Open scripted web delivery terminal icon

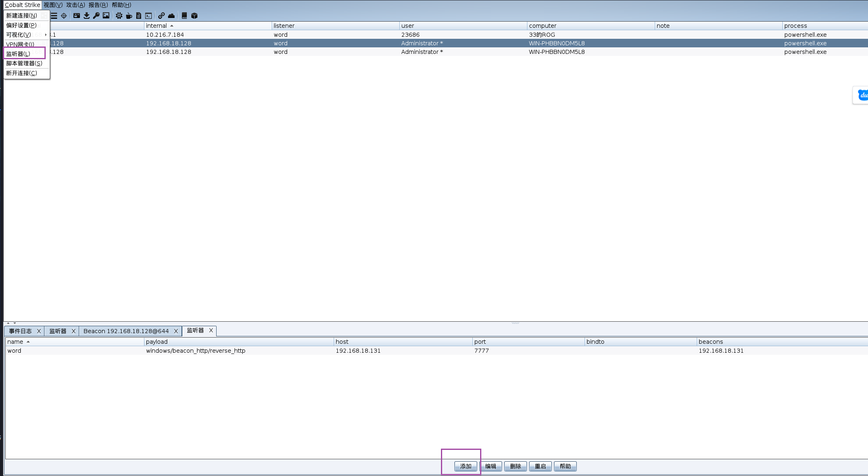point(148,16)
